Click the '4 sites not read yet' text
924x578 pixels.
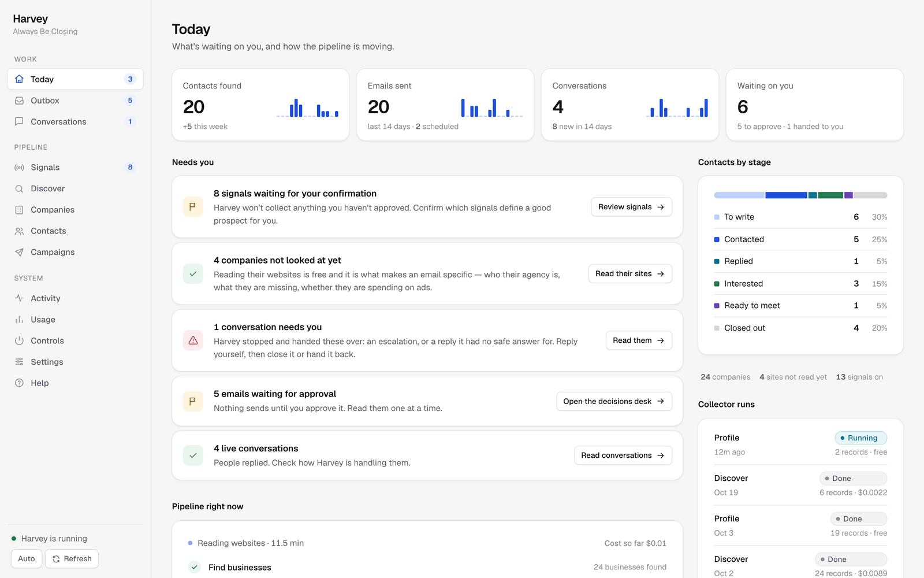(x=793, y=377)
